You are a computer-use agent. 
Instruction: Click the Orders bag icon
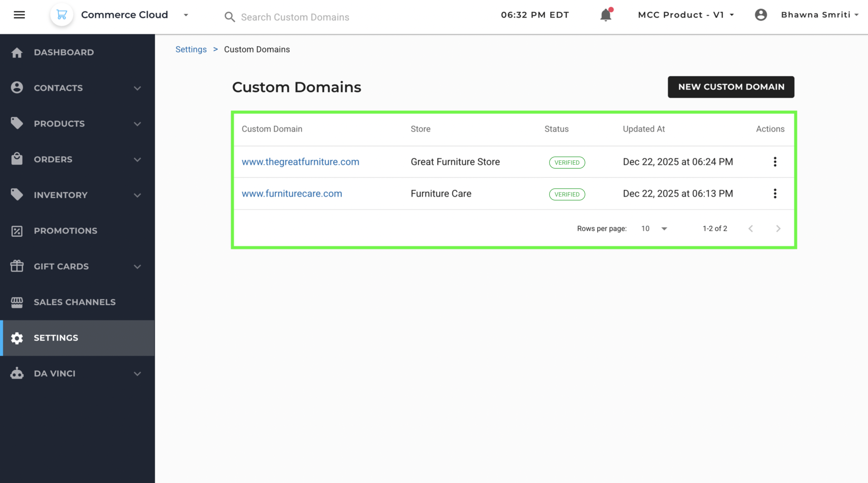click(17, 159)
